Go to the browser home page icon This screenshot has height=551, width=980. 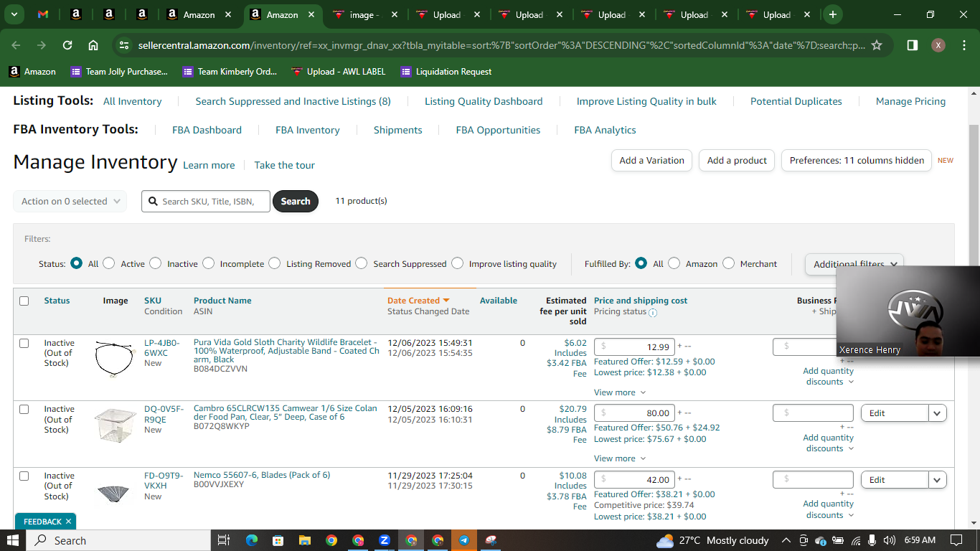[x=93, y=45]
